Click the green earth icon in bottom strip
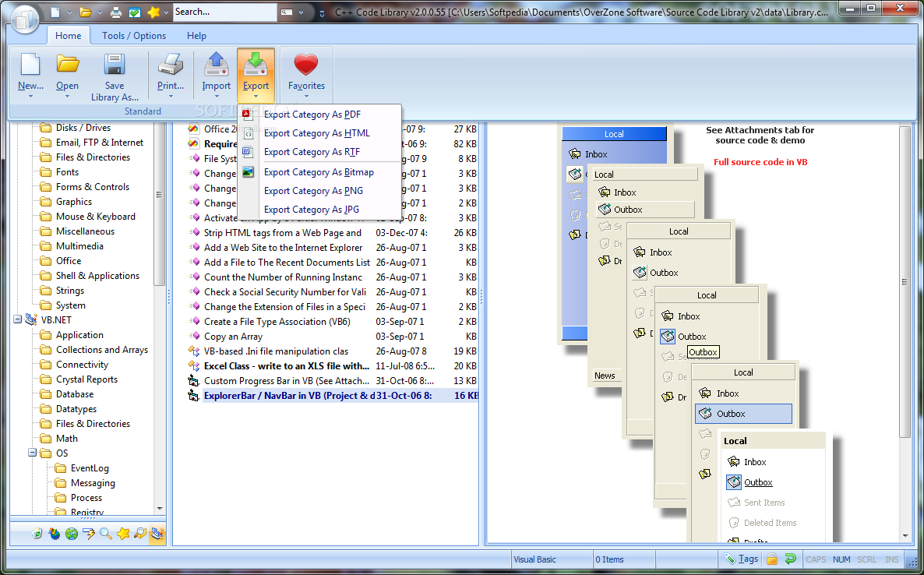Viewport: 924px width, 575px height. [72, 534]
